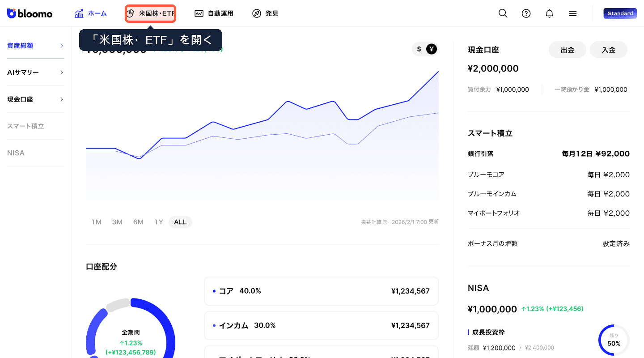Click the pie icon beside 米国株・ETF
644x358 pixels.
point(131,13)
